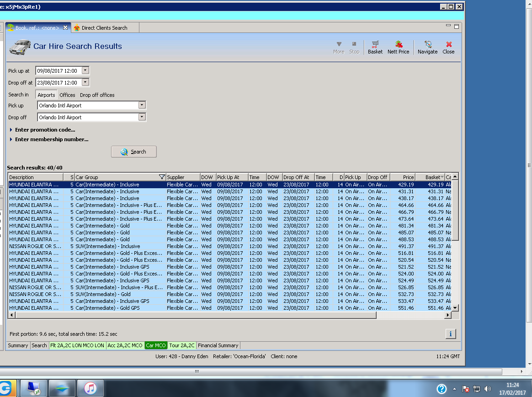This screenshot has width=532, height=397.
Task: Select the Offices search option
Action: click(x=67, y=95)
